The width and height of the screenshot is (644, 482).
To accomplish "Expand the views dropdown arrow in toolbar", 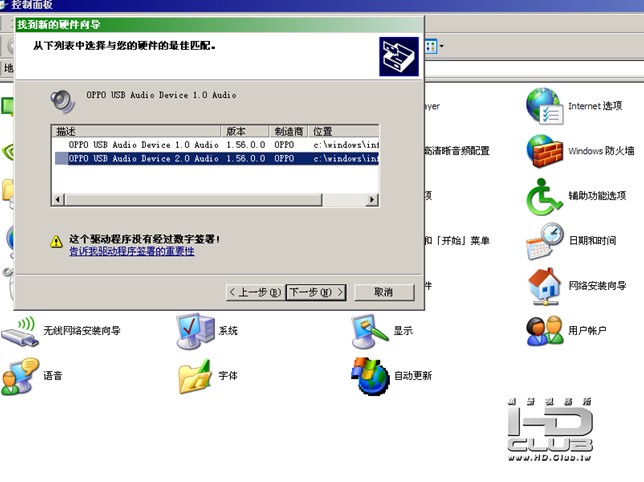I will (442, 46).
